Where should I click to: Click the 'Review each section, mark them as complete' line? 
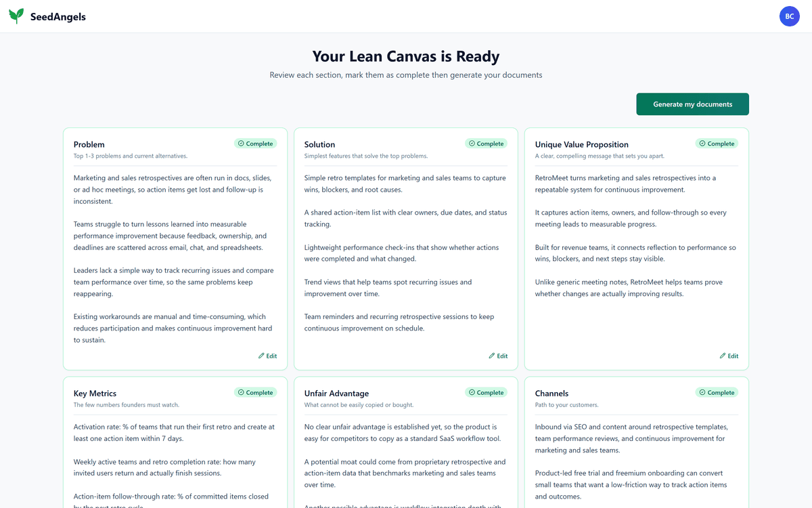(406, 75)
